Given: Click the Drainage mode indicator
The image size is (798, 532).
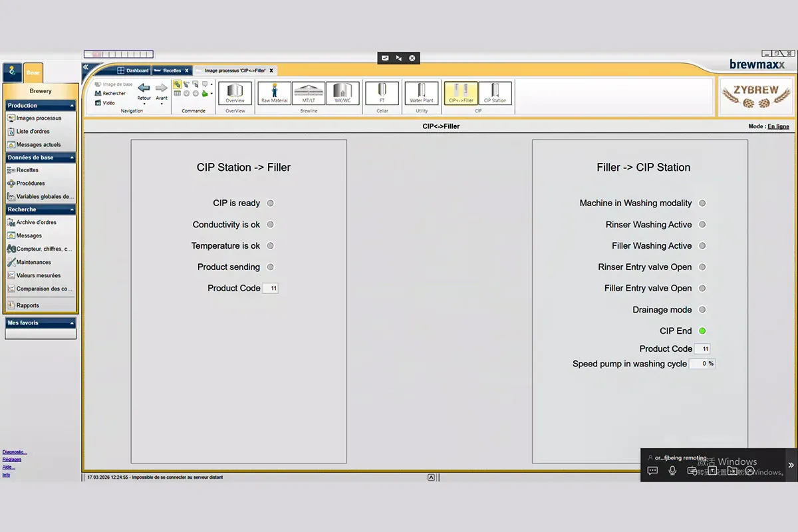Looking at the screenshot, I should click(x=702, y=310).
